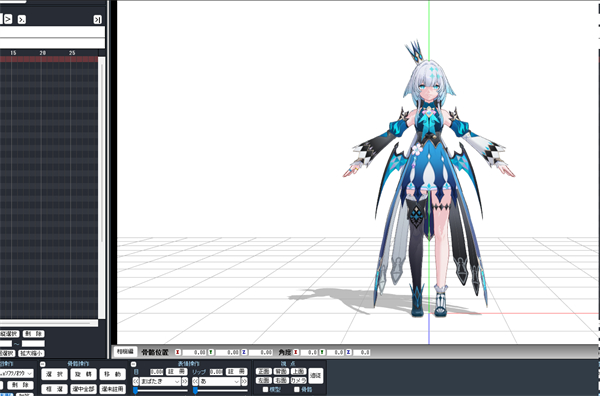Click 削除 in model operation panel
600x396 pixels.
(x=20, y=385)
